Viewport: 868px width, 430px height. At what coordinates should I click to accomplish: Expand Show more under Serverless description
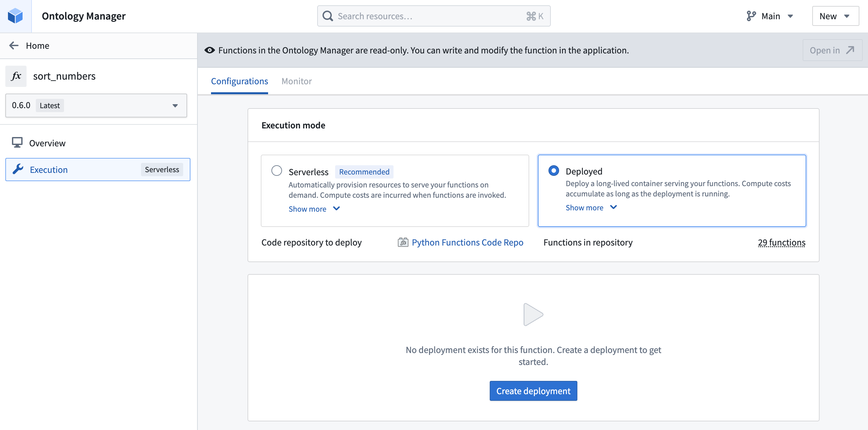pos(314,209)
